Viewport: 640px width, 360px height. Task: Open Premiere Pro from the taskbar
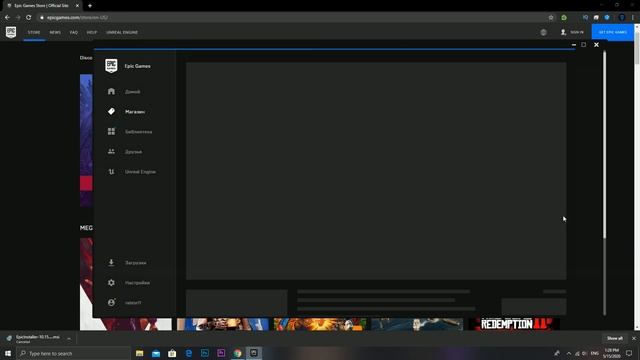(x=221, y=353)
